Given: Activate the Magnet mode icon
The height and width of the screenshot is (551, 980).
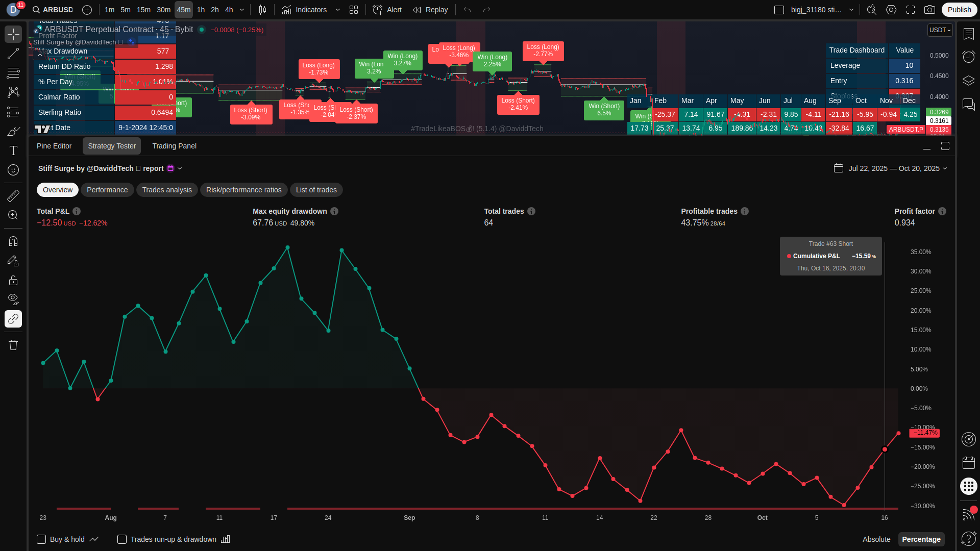Looking at the screenshot, I should point(13,241).
